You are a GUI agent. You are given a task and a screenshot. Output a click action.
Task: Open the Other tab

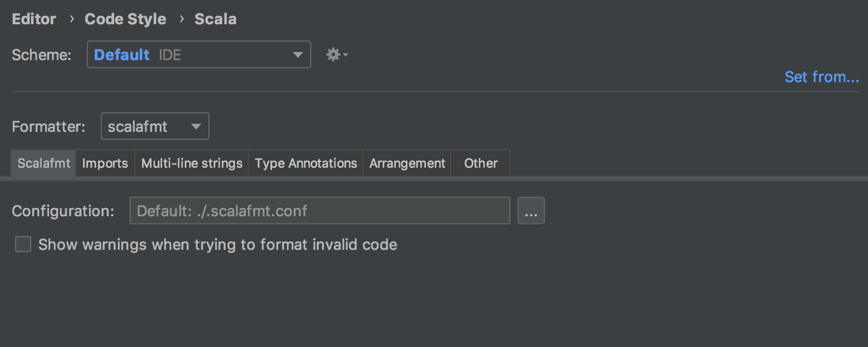pyautogui.click(x=480, y=163)
